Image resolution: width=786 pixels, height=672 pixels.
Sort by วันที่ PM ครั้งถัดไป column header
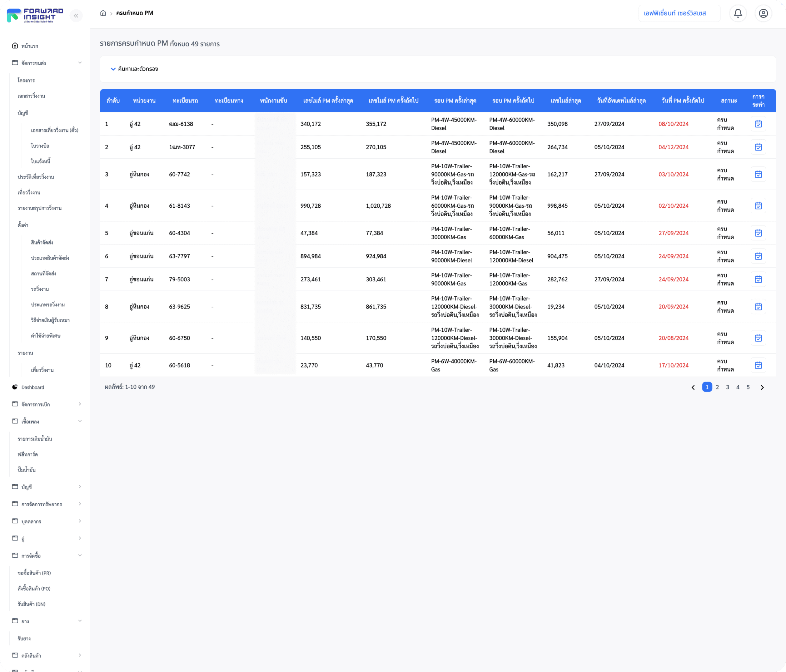[682, 101]
